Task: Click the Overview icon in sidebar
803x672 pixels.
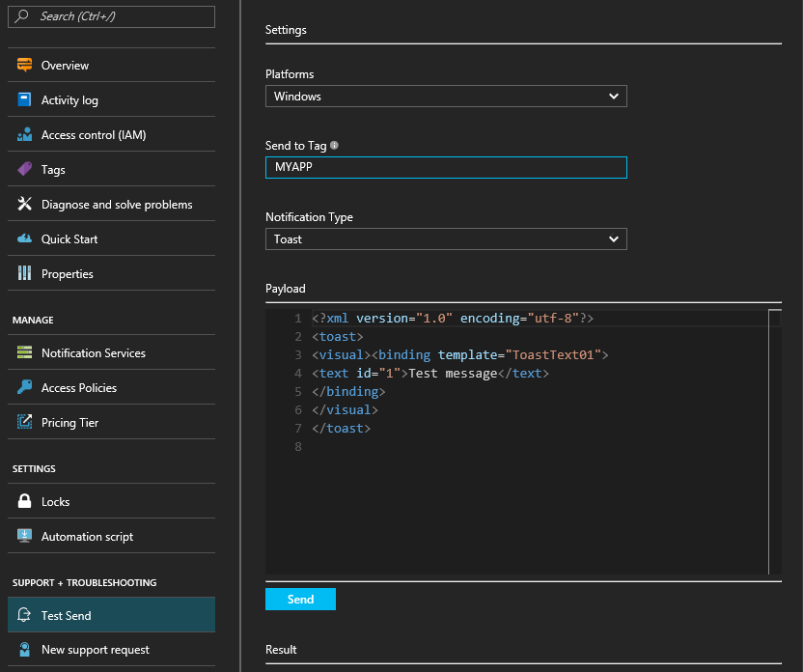Action: point(24,66)
